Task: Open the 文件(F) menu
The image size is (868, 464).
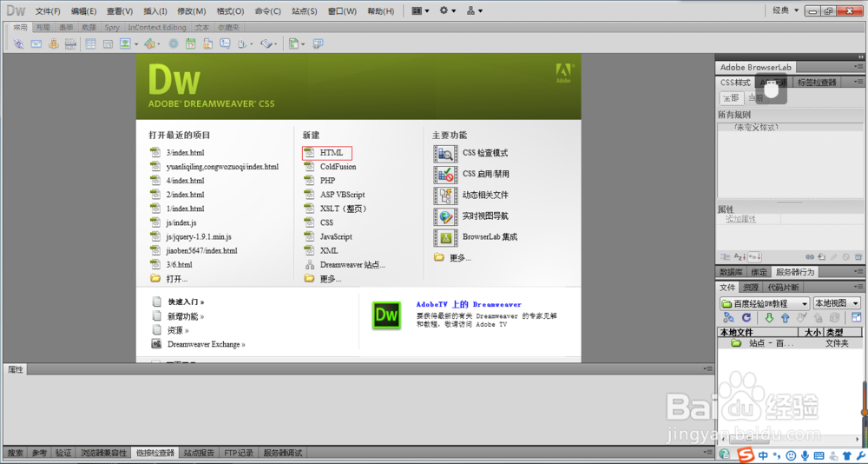Action: click(48, 11)
